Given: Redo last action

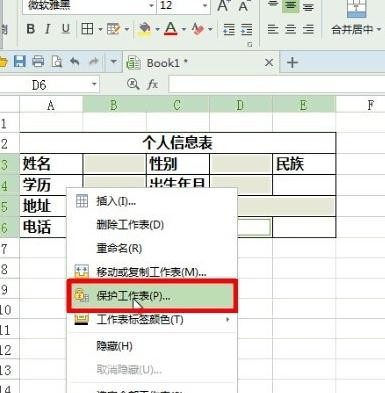Looking at the screenshot, I should click(x=94, y=62).
